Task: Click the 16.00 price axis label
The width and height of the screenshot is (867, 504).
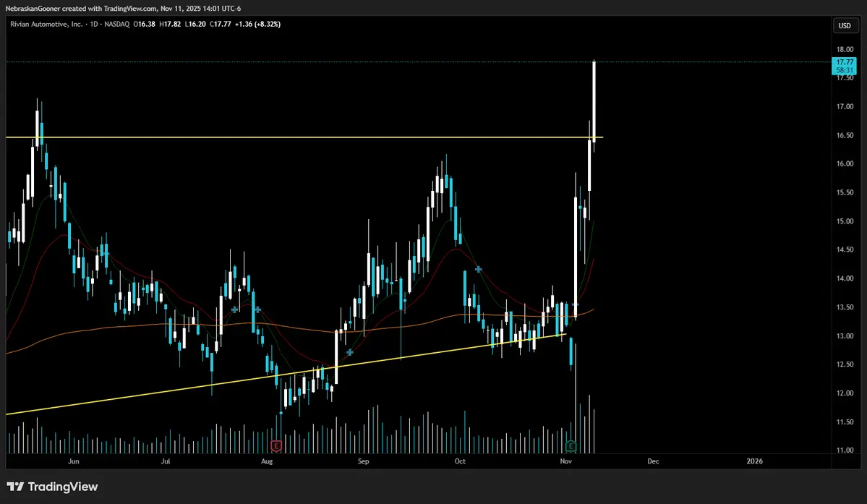Action: [x=845, y=163]
